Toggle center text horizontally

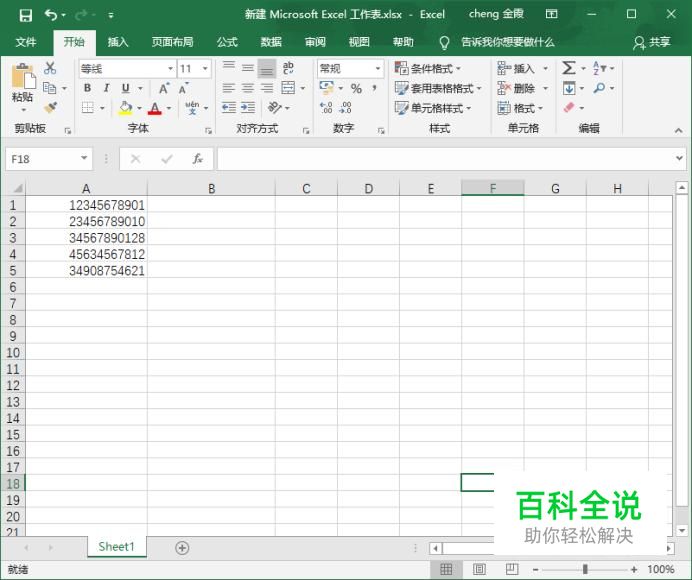248,88
